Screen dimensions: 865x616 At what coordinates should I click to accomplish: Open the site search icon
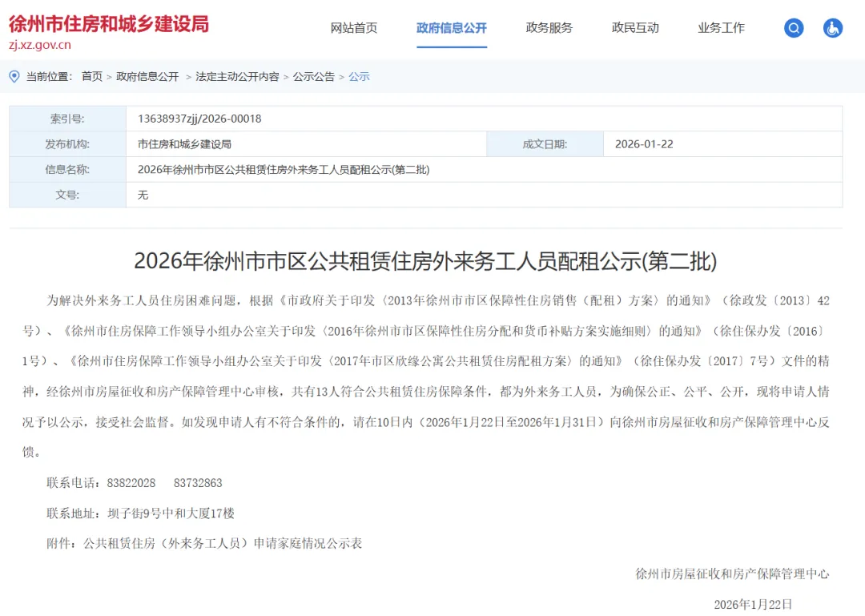pos(793,27)
